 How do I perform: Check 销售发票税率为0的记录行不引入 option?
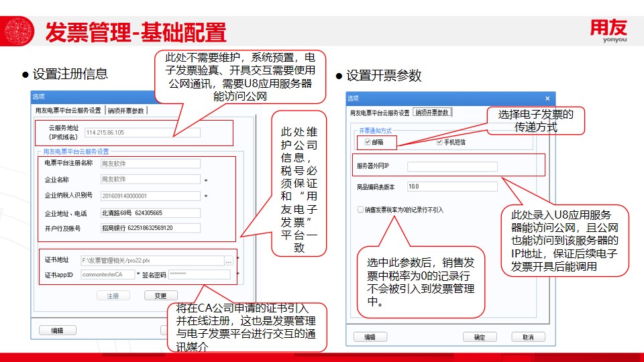[x=361, y=210]
